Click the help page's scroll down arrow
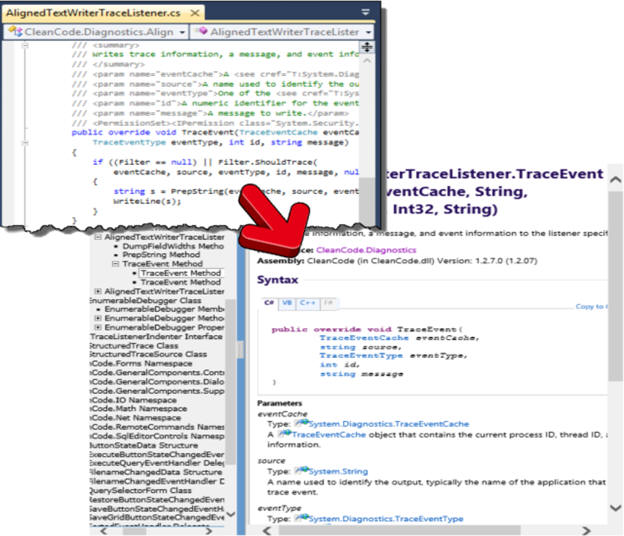This screenshot has height=536, width=624. pos(616,508)
